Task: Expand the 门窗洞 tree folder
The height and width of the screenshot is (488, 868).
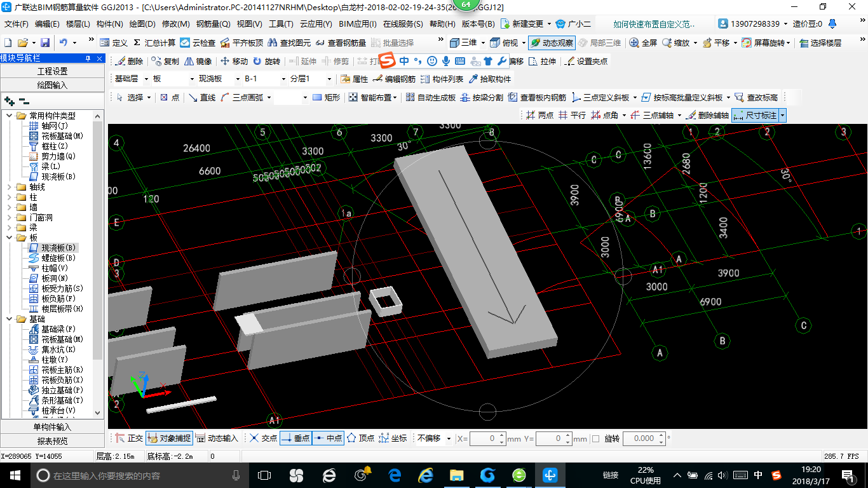Action: point(9,217)
